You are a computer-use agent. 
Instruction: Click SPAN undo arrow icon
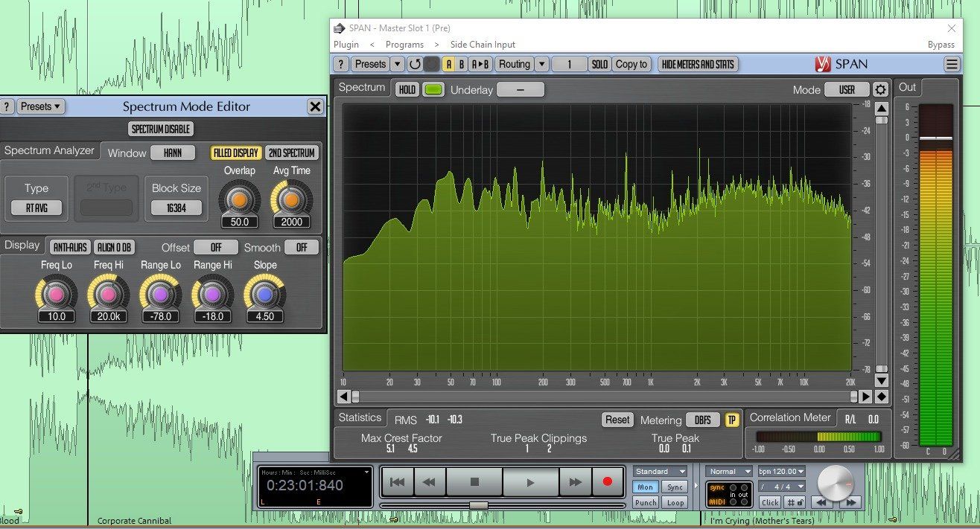tap(415, 64)
